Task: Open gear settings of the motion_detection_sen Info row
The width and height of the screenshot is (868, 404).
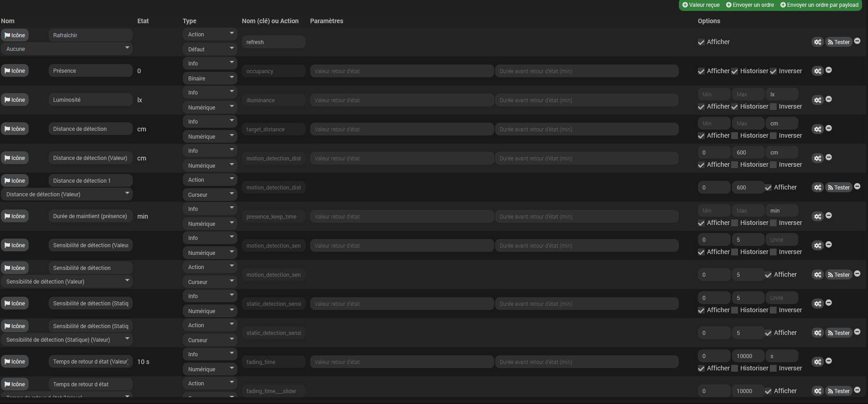Action: 818,245
